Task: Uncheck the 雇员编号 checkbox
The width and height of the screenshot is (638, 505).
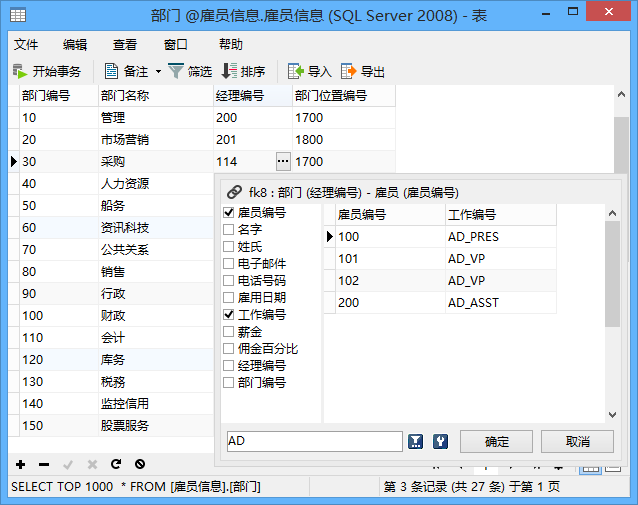Action: pos(229,213)
